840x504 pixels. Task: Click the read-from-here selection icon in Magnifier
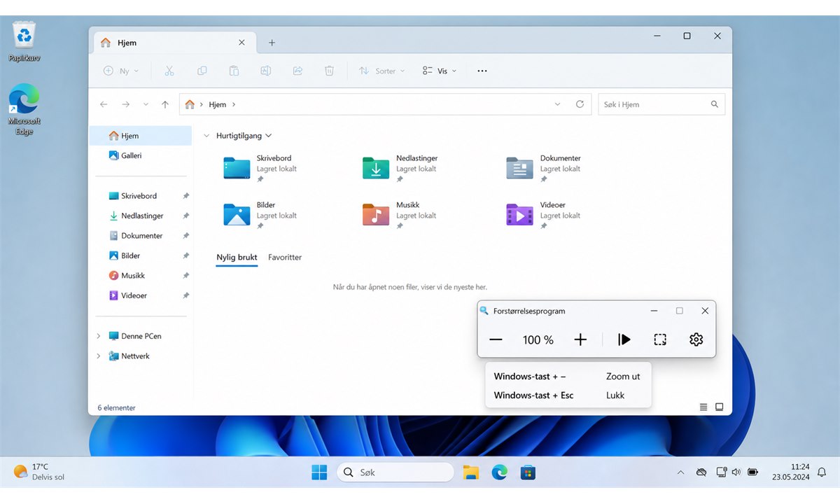pos(660,339)
